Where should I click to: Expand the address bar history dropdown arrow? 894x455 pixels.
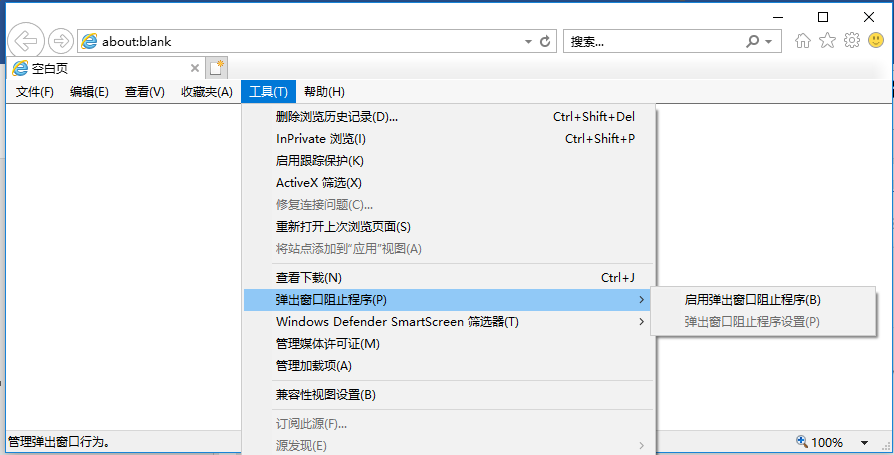(528, 42)
